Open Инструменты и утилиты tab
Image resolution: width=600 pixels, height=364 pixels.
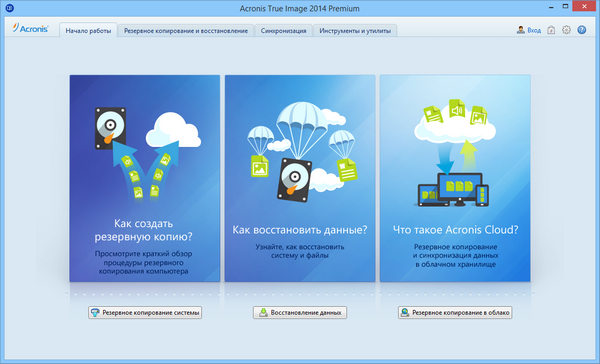[355, 31]
